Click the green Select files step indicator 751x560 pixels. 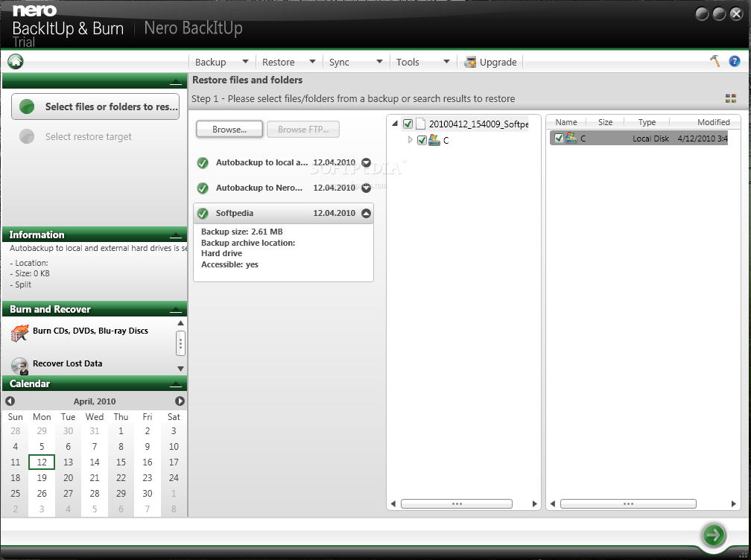[27, 106]
